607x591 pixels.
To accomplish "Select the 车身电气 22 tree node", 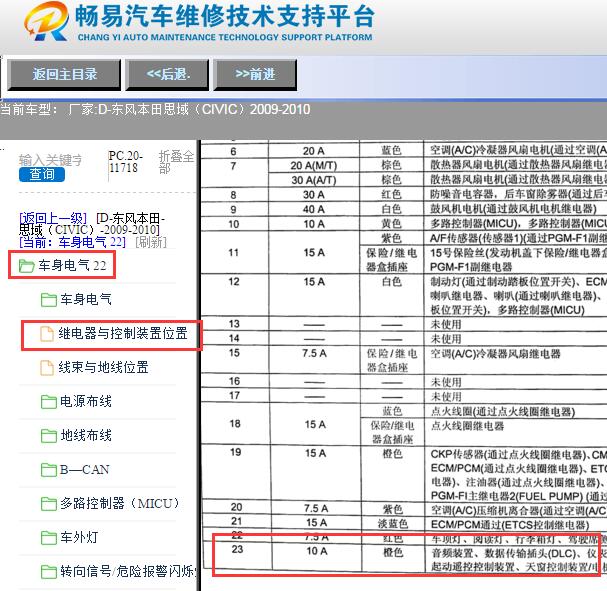I will (72, 266).
